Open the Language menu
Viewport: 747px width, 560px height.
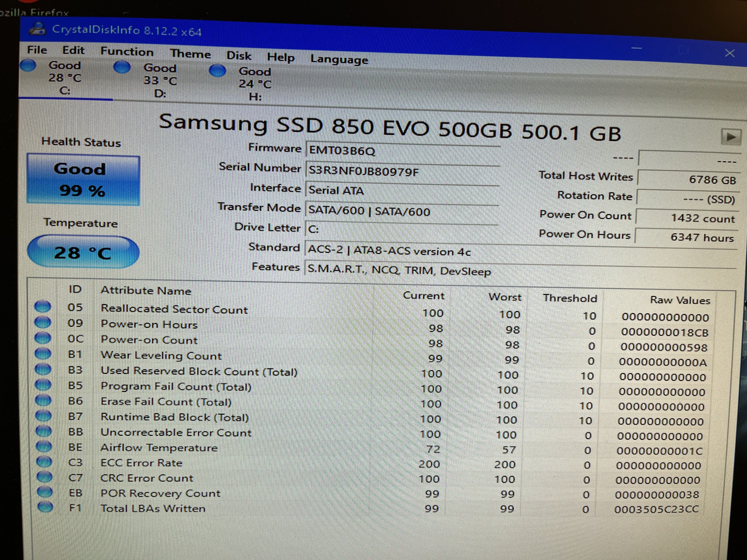339,59
